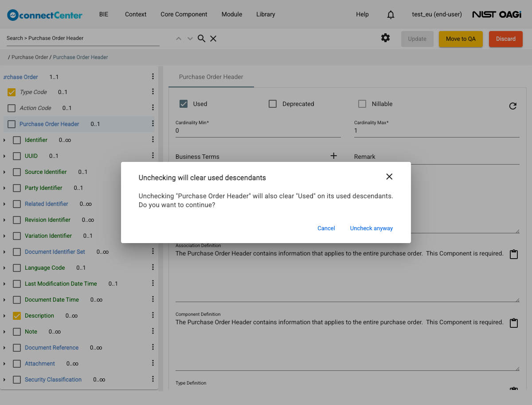Viewport: 532px width, 405px height.
Task: Go to next search result arrow
Action: click(x=190, y=39)
